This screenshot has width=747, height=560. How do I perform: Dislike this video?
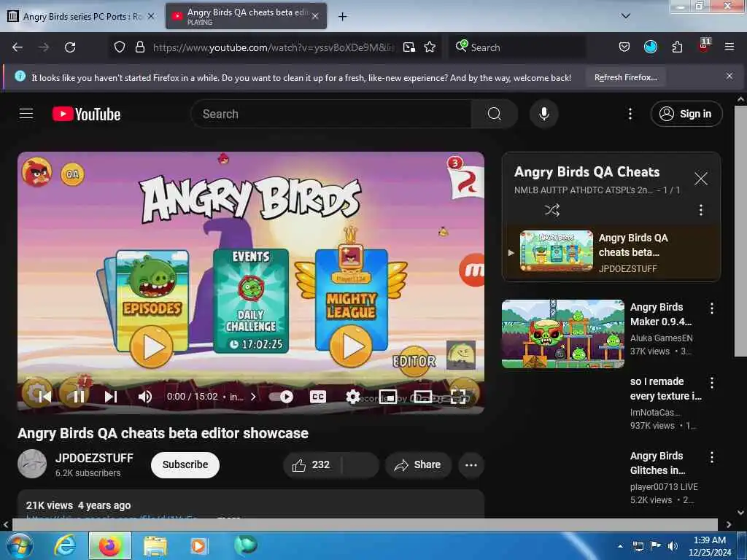tap(360, 464)
